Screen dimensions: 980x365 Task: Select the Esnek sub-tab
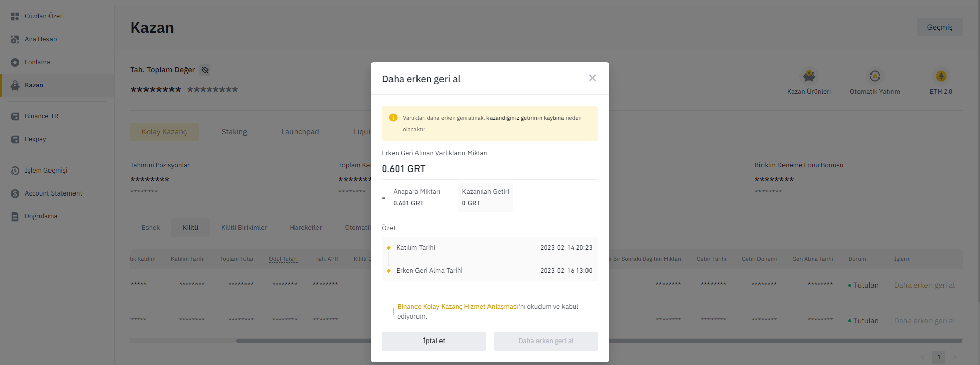pos(151,228)
